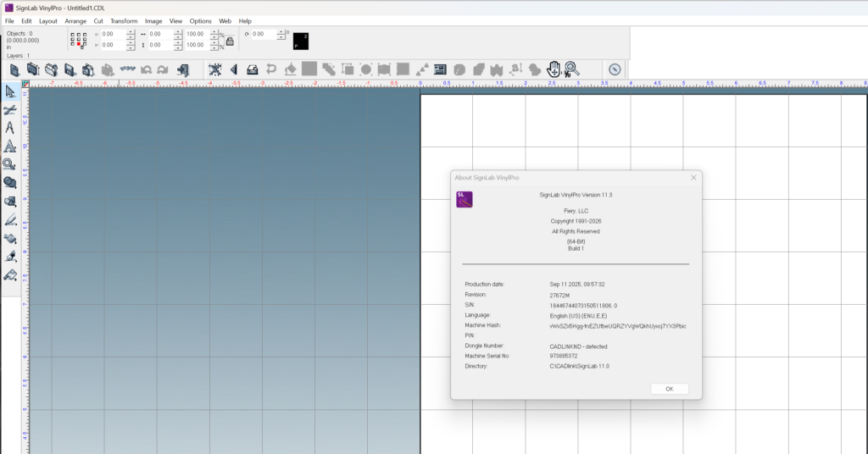Choose the pencil drawing tool
This screenshot has height=454, width=868.
pos(10,220)
